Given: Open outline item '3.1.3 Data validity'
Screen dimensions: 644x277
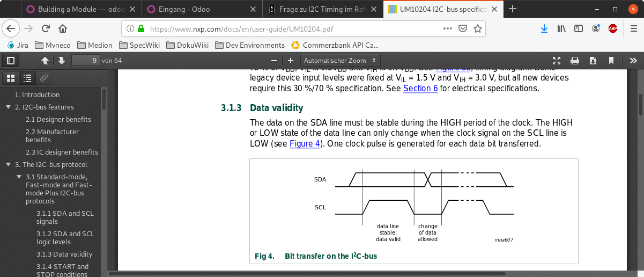Looking at the screenshot, I should pyautogui.click(x=64, y=254).
